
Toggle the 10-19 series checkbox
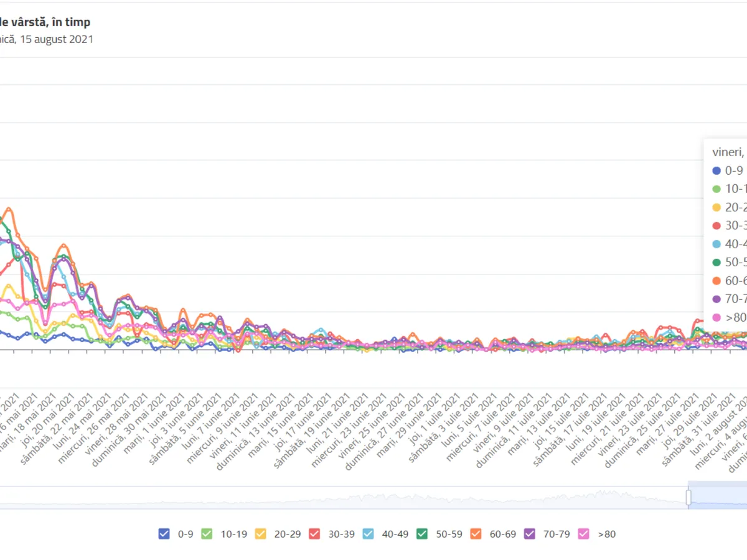[207, 533]
